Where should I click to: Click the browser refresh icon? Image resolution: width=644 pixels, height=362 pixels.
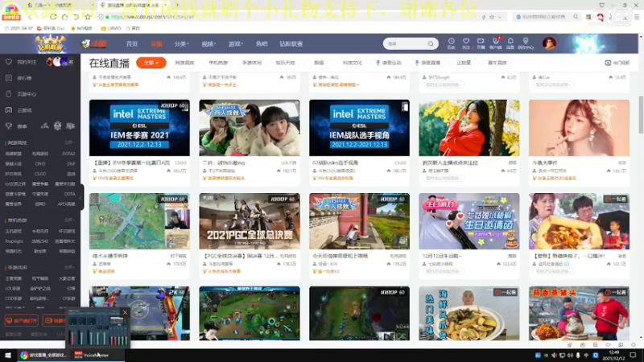(53, 17)
